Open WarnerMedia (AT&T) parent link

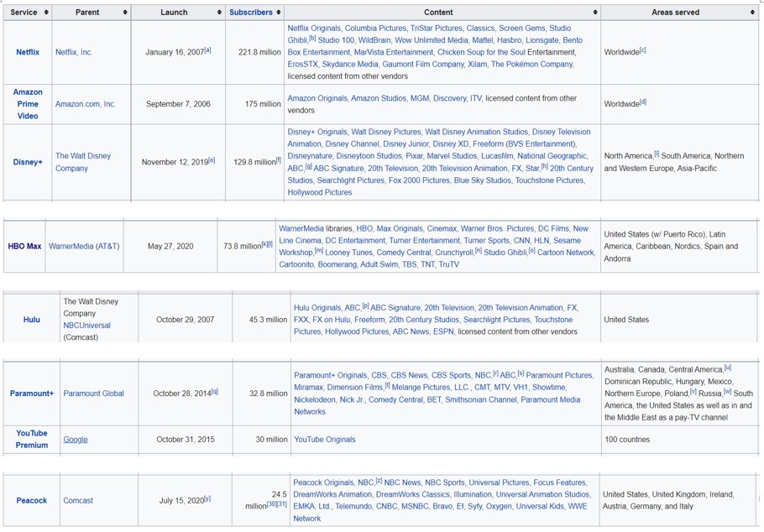coord(84,246)
